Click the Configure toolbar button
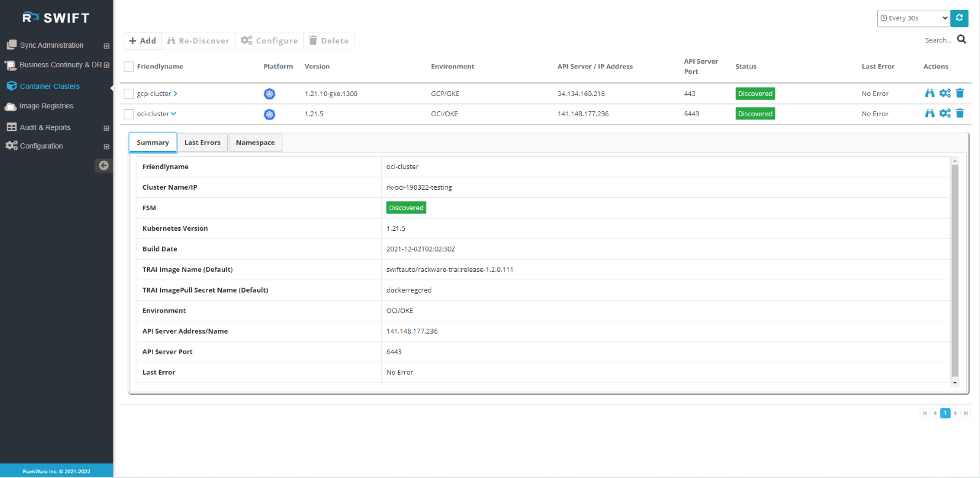The height and width of the screenshot is (478, 980). [269, 40]
